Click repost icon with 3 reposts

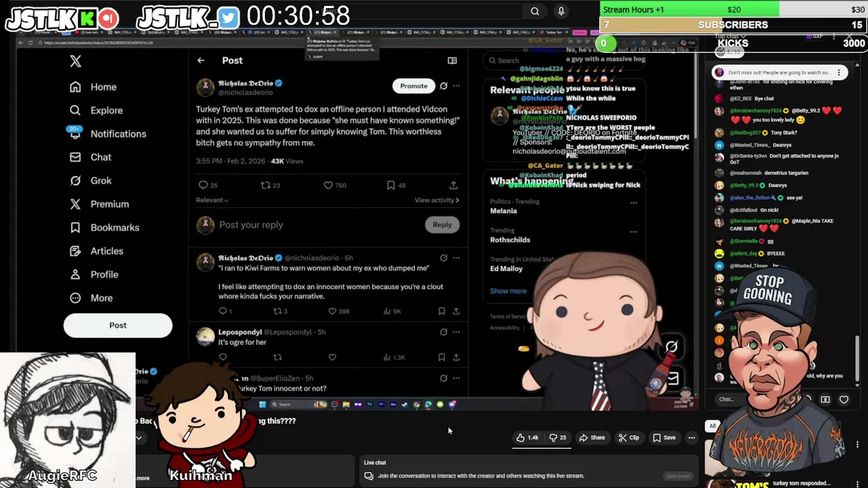point(277,311)
